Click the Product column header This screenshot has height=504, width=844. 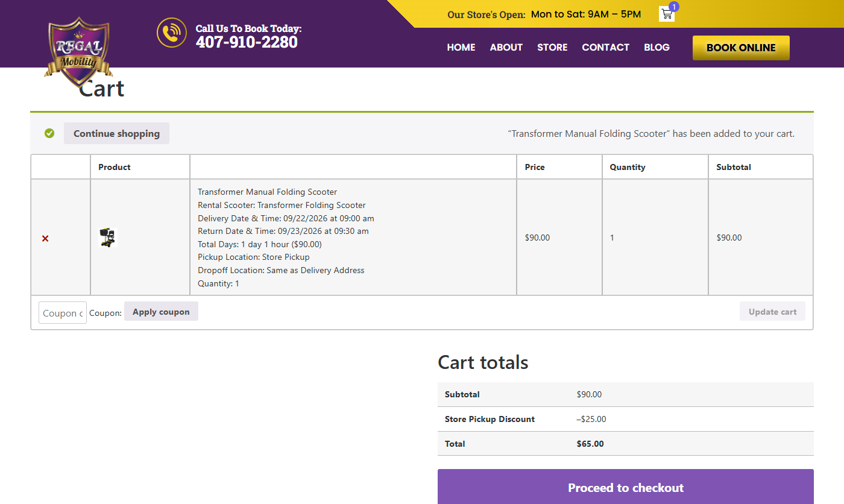(x=115, y=167)
